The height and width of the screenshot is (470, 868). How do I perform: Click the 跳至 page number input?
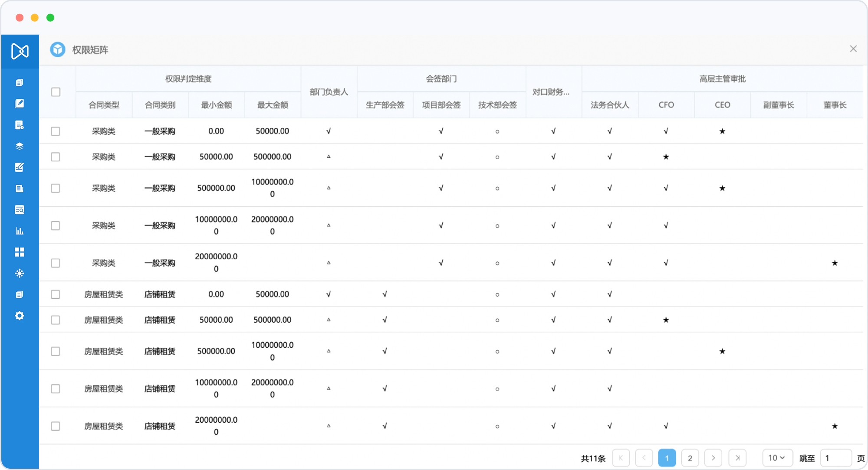tap(835, 458)
